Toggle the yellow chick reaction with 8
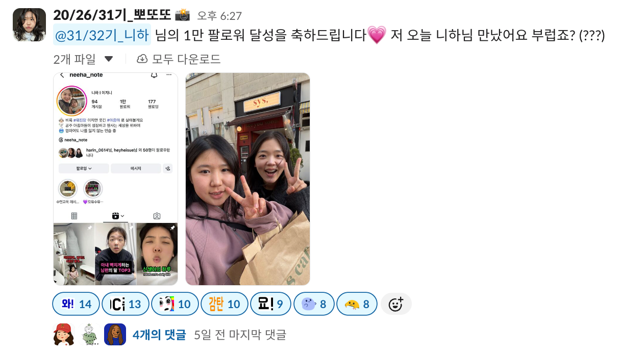 [x=357, y=304]
